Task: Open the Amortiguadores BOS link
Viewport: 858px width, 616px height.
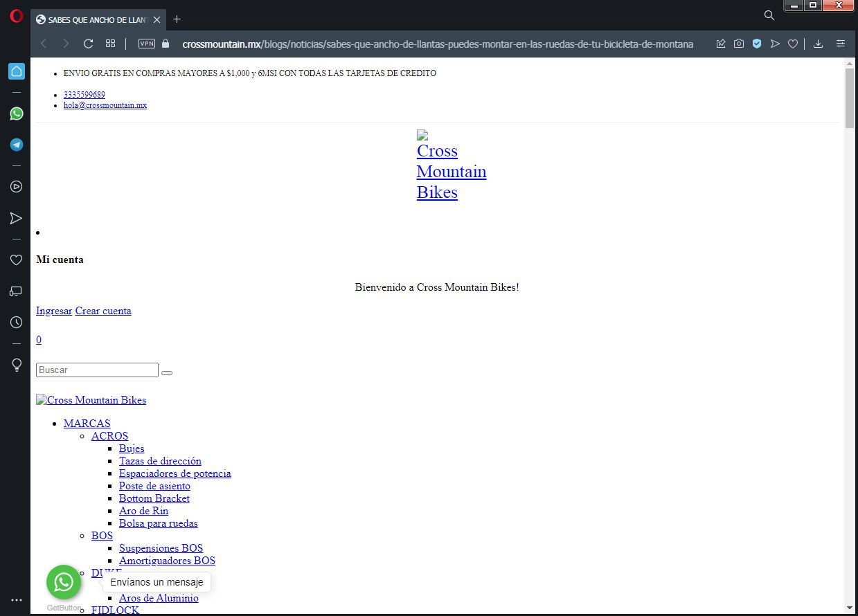Action: tap(167, 561)
